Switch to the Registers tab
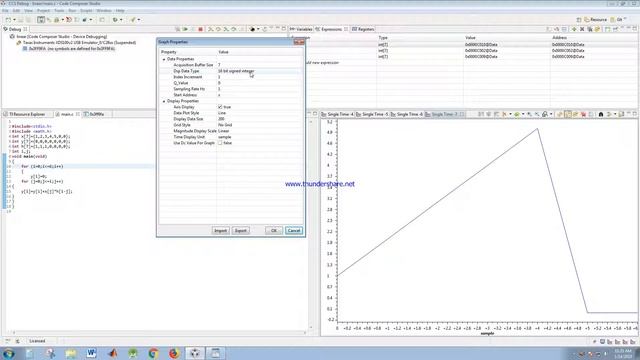This screenshot has height=360, width=640. pos(363,29)
